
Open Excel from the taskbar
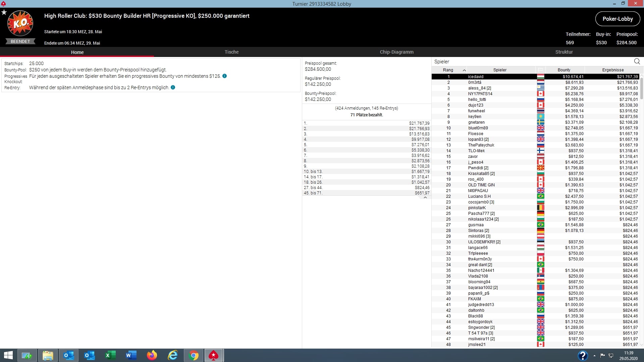coord(110,355)
